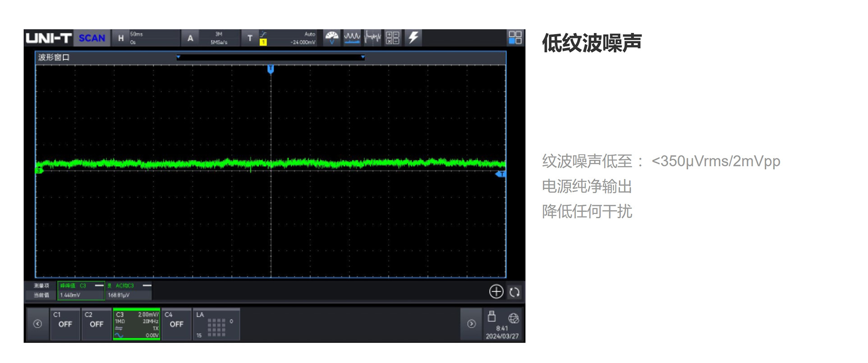
Task: Open the window layout grid icon
Action: [515, 37]
